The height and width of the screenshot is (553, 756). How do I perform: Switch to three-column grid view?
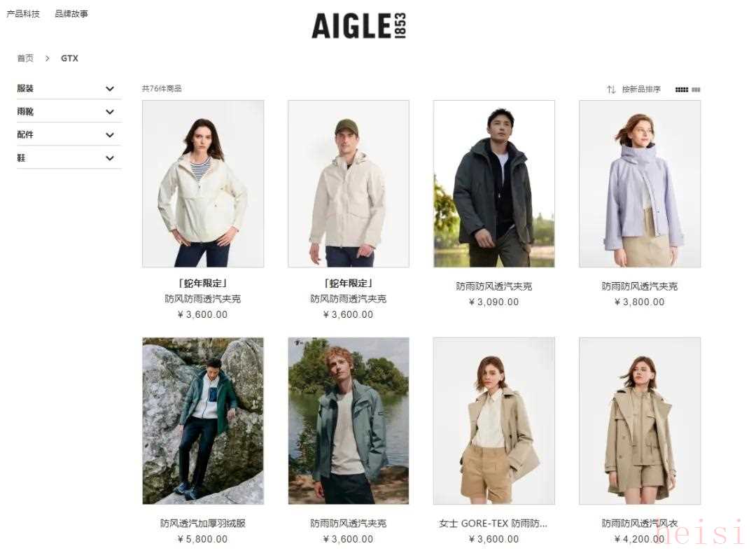[x=696, y=90]
